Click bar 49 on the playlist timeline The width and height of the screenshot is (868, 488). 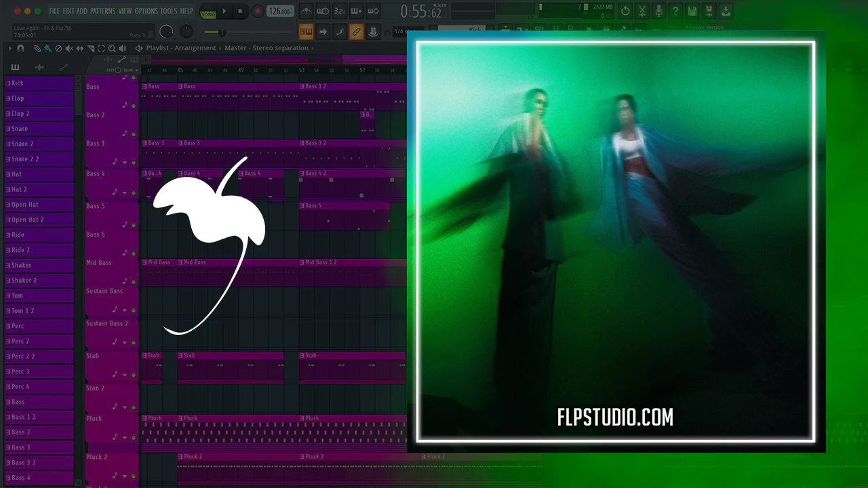(241, 70)
